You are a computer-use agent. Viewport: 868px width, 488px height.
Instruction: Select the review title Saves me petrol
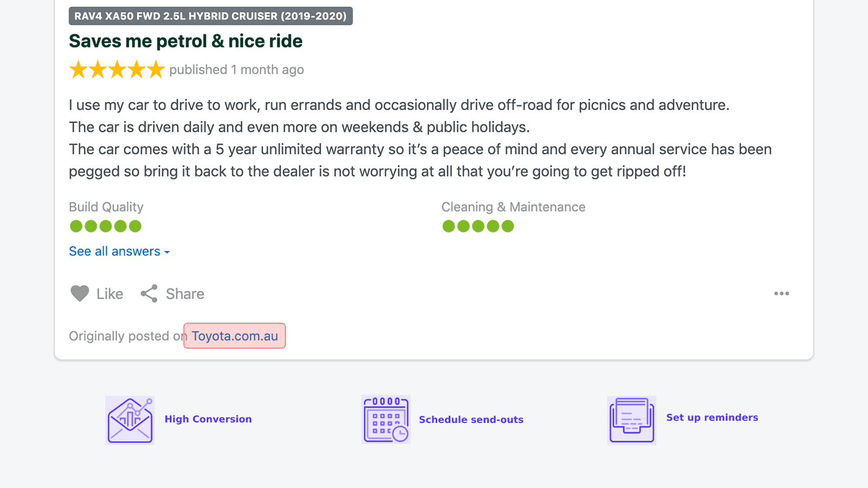[x=186, y=41]
